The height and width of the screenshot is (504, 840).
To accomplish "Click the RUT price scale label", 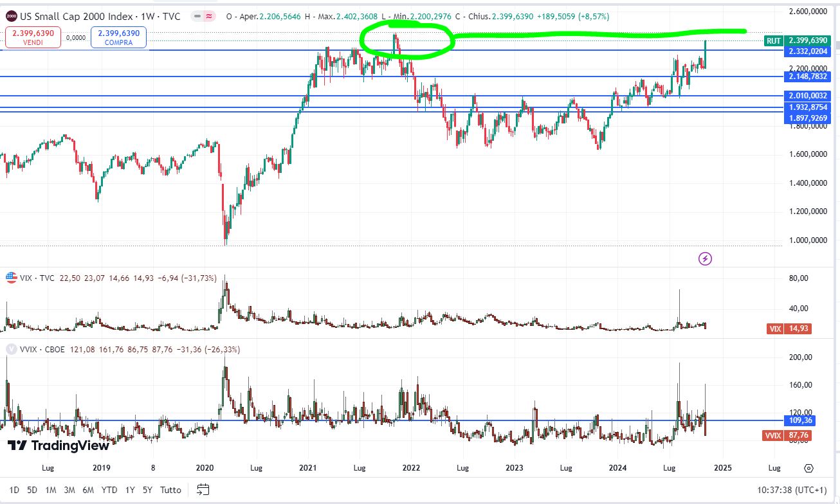I will (x=773, y=40).
